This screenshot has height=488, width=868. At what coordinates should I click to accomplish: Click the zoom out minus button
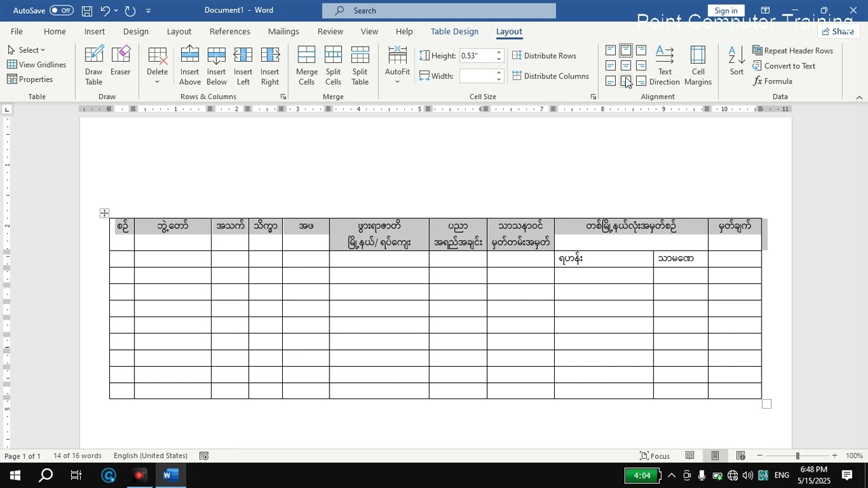tap(759, 456)
